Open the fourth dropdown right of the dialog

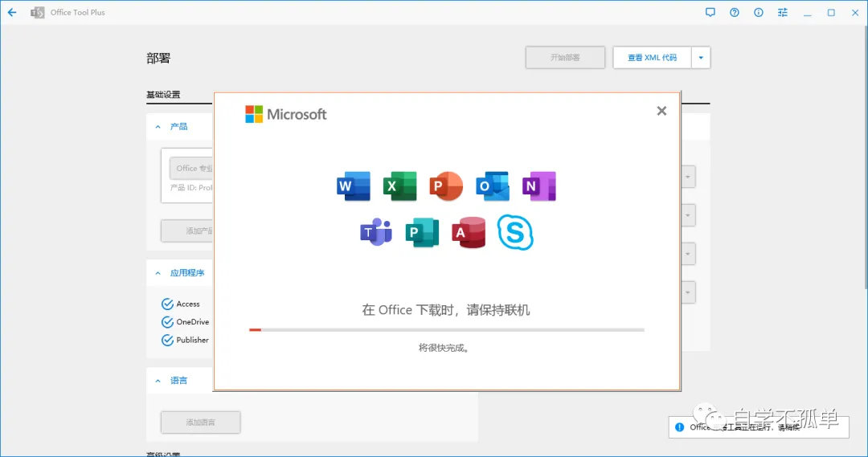[x=687, y=292]
